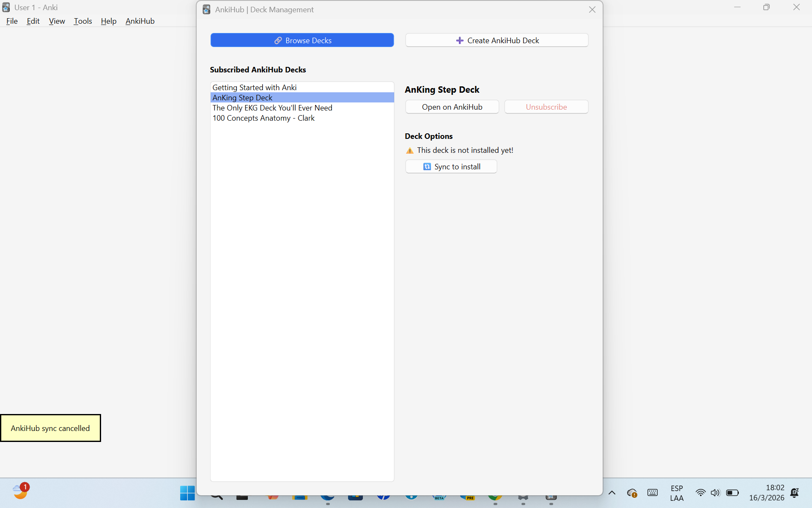Select The Only EKG Deck entry
This screenshot has width=812, height=508.
[272, 108]
